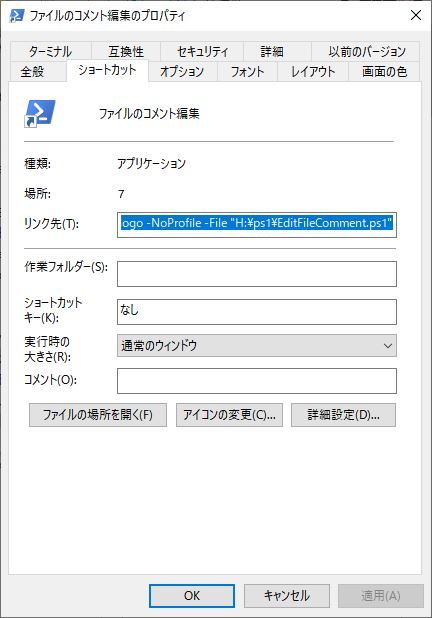The height and width of the screenshot is (618, 432).
Task: Open 詳細設定 advanced settings button
Action: [343, 415]
